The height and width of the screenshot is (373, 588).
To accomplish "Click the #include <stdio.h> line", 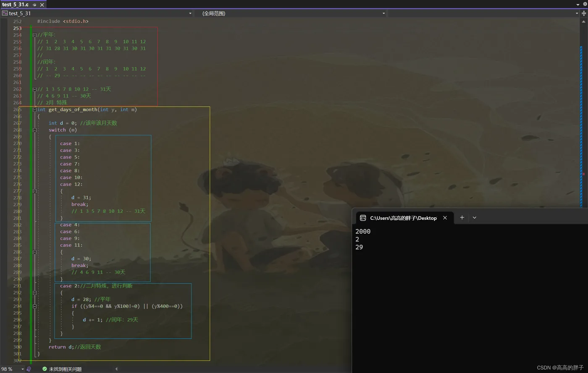I will pos(63,21).
